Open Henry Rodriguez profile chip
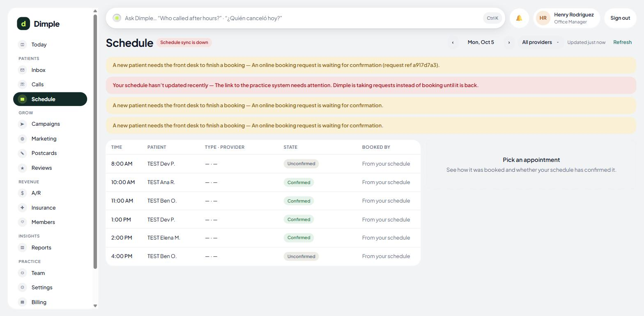The image size is (644, 316). click(567, 18)
